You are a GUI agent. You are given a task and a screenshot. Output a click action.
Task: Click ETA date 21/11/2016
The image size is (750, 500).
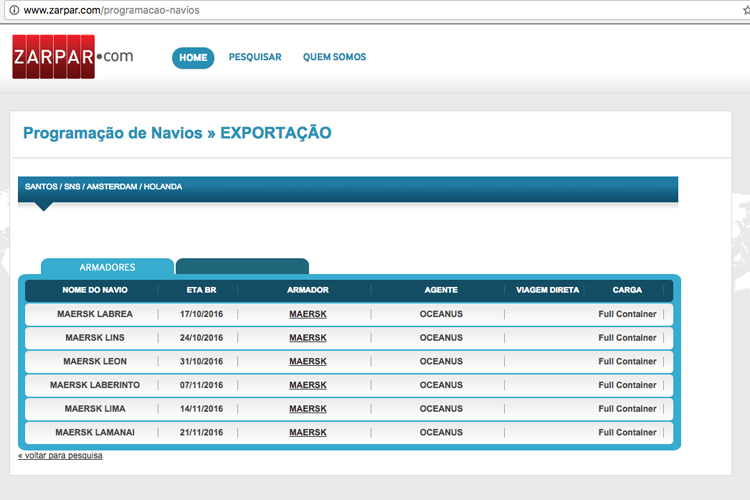tap(201, 433)
